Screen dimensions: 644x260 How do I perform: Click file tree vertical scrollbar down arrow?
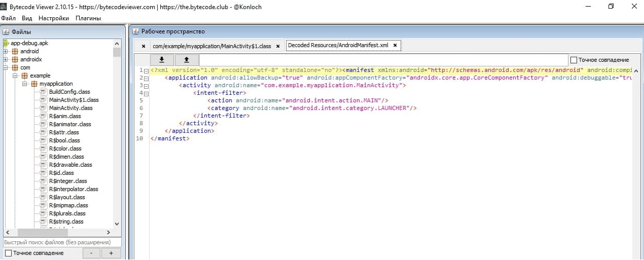[x=117, y=224]
